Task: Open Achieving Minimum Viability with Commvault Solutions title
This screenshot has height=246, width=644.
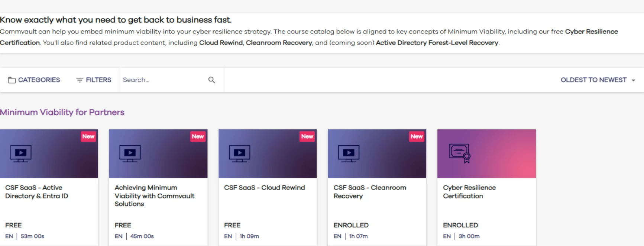Action: coord(155,196)
